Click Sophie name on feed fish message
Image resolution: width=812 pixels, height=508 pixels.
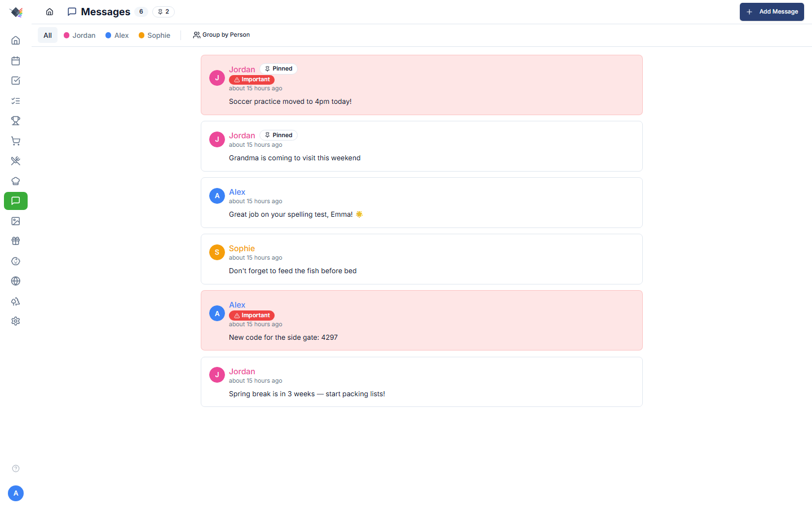coord(242,248)
